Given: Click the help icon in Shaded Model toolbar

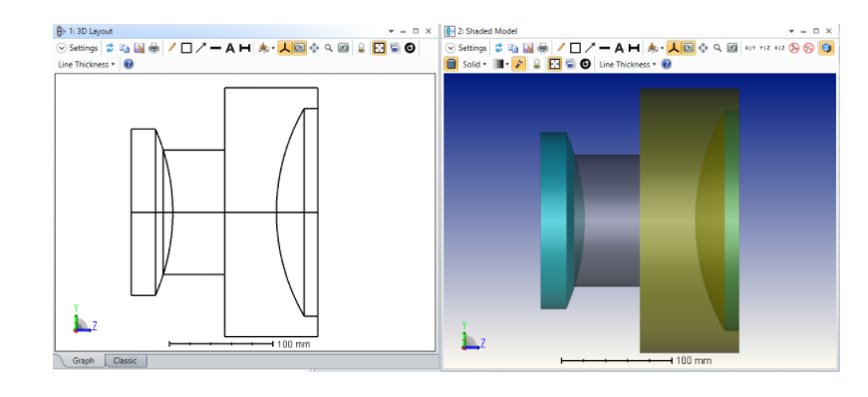Looking at the screenshot, I should coord(667,64).
